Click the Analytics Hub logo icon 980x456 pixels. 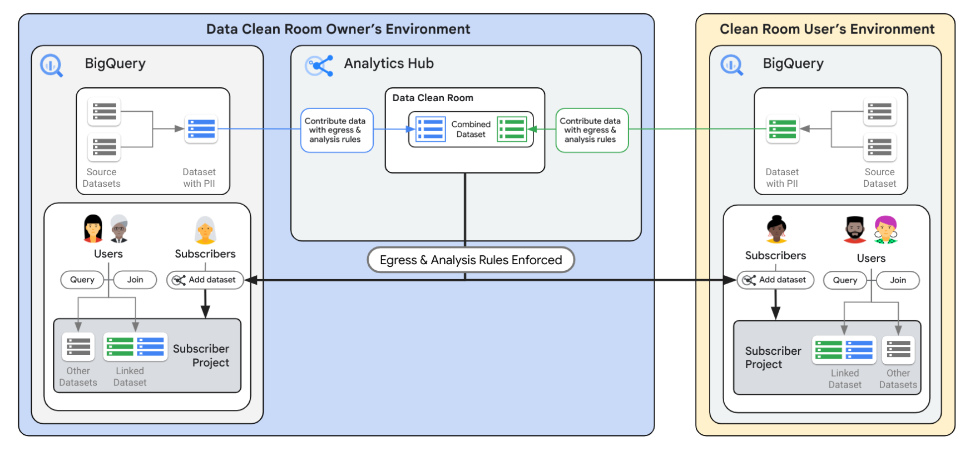[319, 66]
